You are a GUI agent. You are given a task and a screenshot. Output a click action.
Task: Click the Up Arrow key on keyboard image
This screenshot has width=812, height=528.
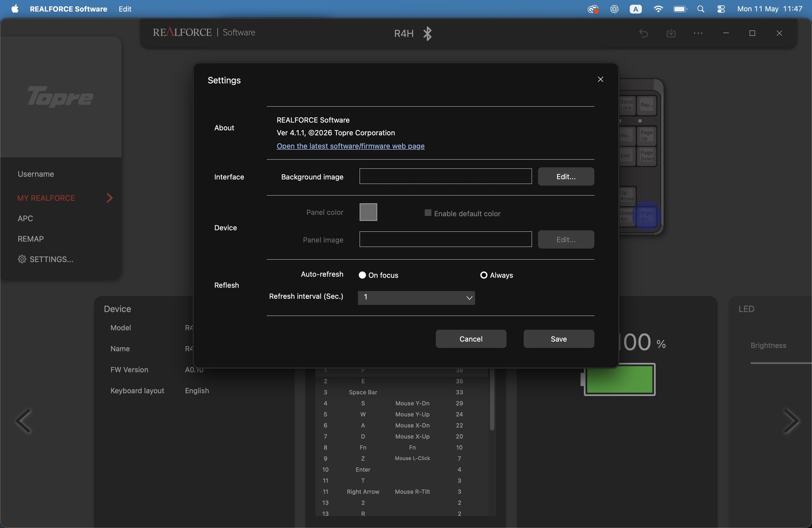pos(626,196)
